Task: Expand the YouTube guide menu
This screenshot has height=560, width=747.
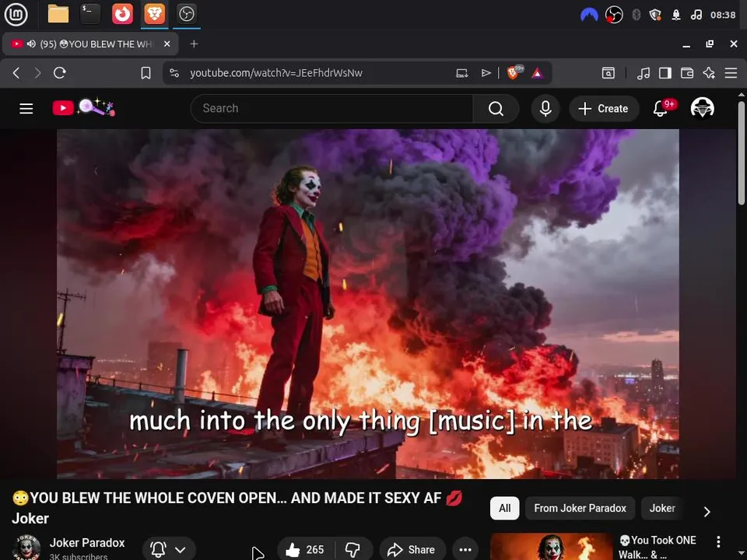Action: tap(26, 109)
